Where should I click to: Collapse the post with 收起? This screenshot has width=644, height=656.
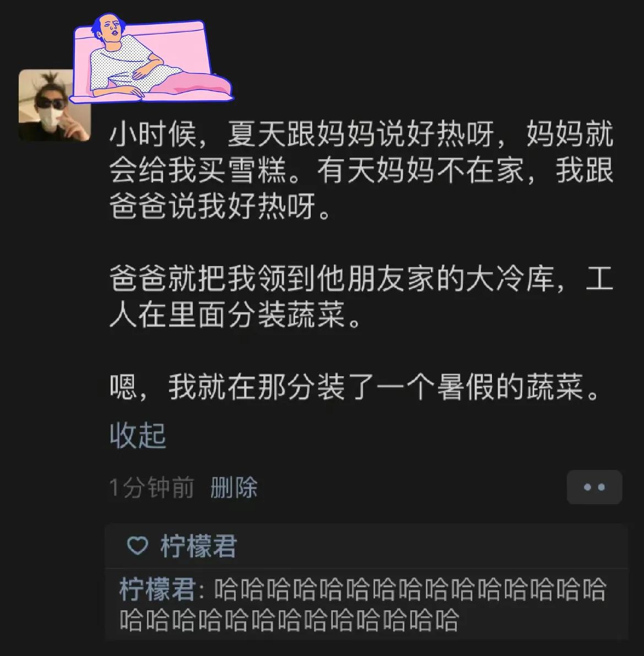(x=138, y=435)
